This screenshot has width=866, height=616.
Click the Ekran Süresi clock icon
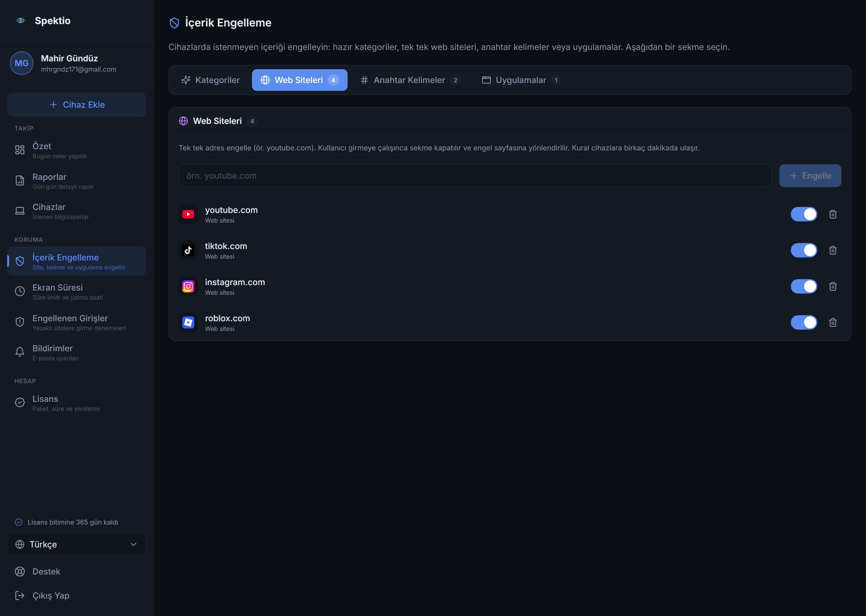pos(20,291)
